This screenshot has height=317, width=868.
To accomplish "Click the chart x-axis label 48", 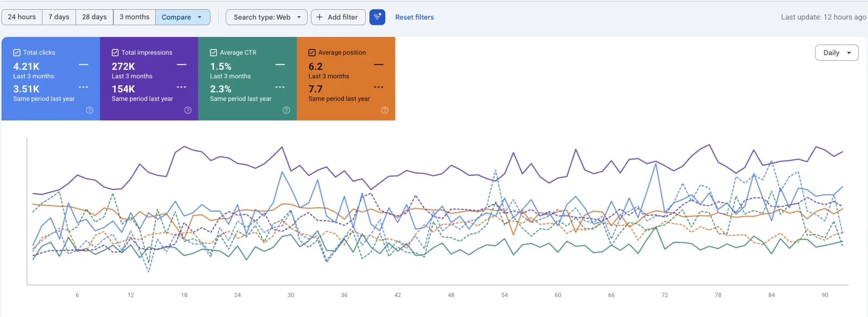I will click(x=451, y=295).
